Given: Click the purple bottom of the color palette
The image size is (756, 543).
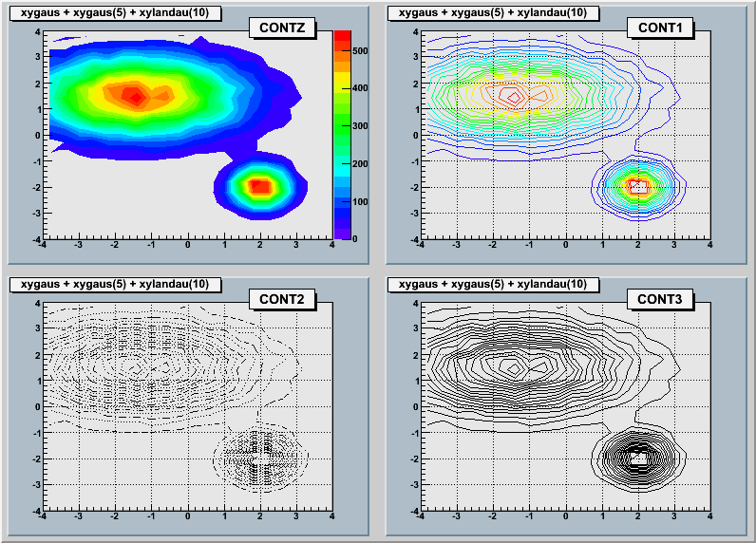Looking at the screenshot, I should point(343,232).
